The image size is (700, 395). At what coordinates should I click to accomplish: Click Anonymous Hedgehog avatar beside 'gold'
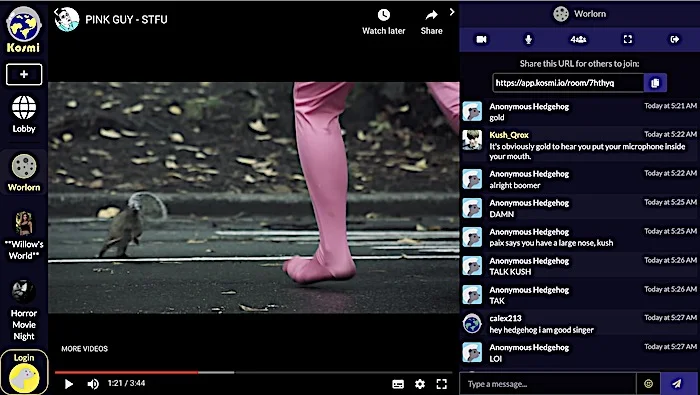(472, 112)
